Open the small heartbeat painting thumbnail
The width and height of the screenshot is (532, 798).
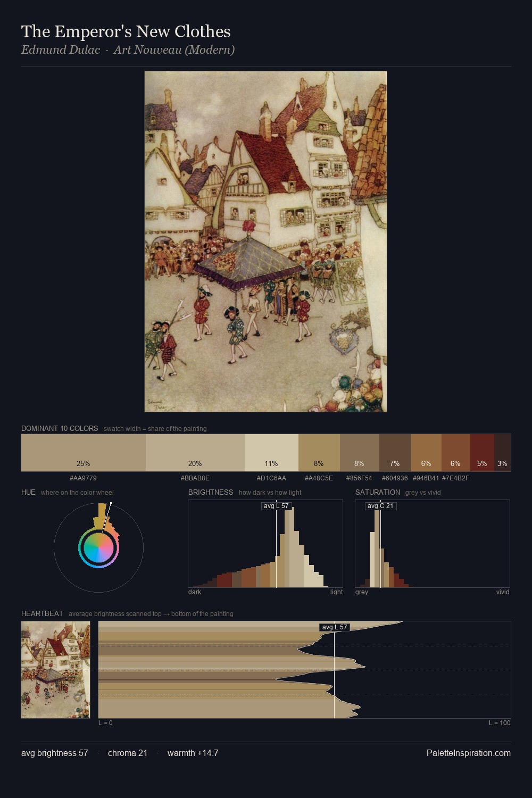pos(55,670)
